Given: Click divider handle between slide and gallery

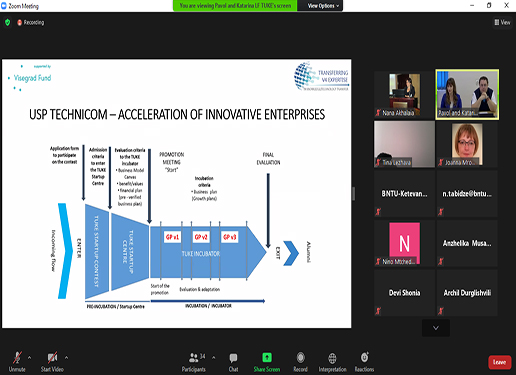Looking at the screenshot, I should point(353,194).
